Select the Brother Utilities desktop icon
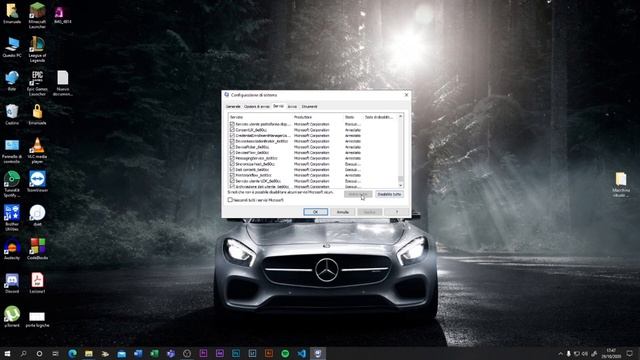This screenshot has height=360, width=640. coord(12,218)
